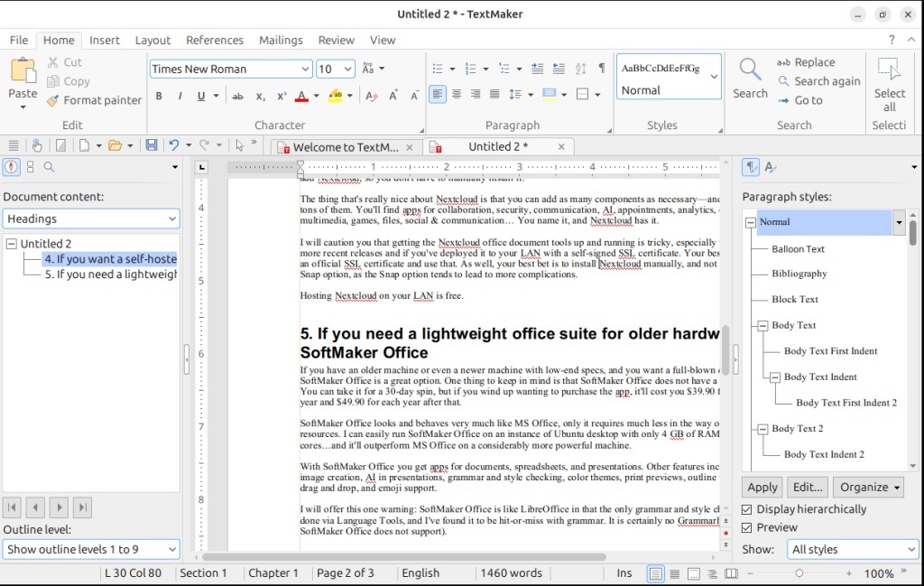Toggle Display hierarchically checkbox
The width and height of the screenshot is (924, 586).
point(746,509)
